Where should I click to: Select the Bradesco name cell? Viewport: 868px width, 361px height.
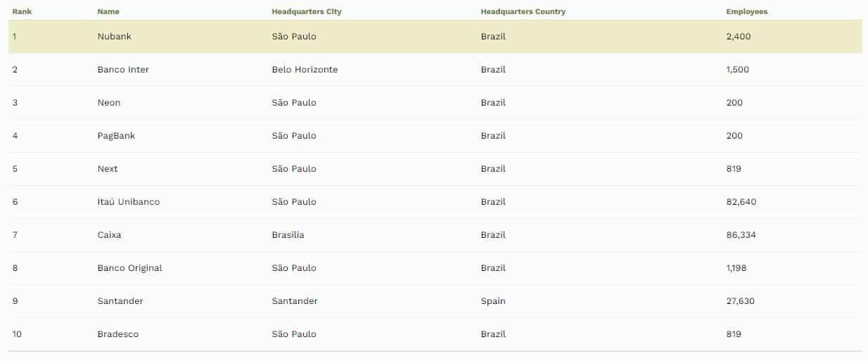118,334
